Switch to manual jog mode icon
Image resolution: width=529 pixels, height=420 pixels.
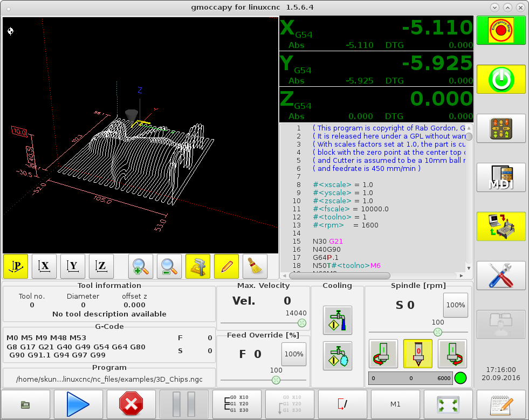[x=501, y=128]
